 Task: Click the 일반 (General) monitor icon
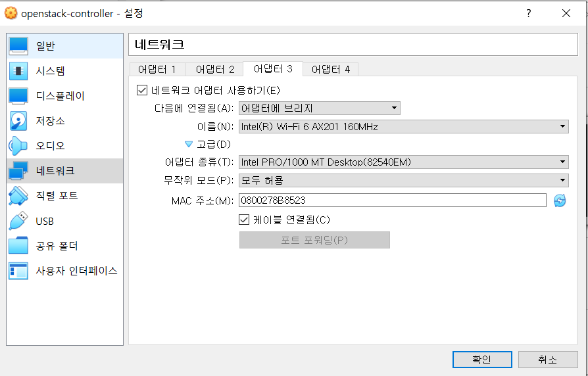coord(18,46)
